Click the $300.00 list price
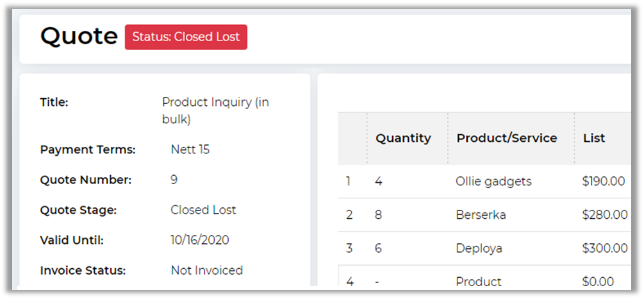The height and width of the screenshot is (299, 644). point(604,248)
